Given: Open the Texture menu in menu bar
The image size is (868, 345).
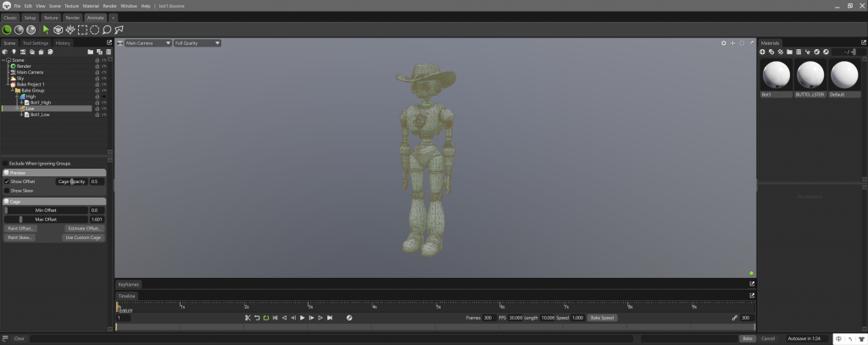Looking at the screenshot, I should click(x=72, y=6).
